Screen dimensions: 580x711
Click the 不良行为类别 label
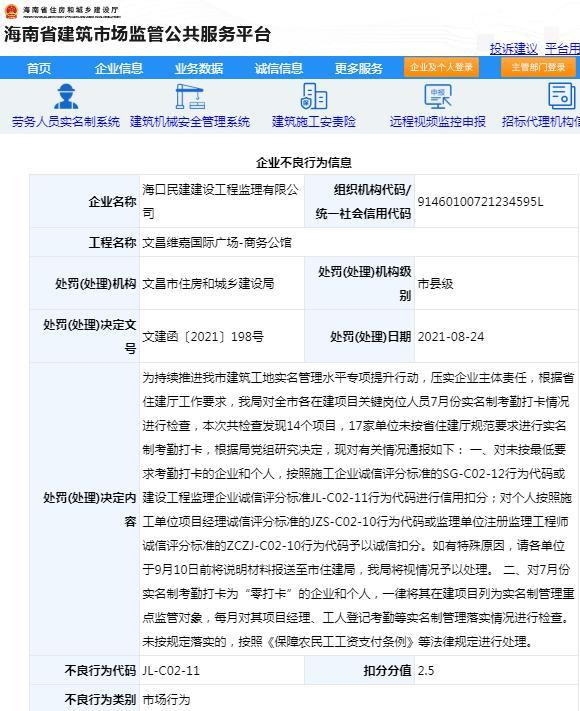100,700
